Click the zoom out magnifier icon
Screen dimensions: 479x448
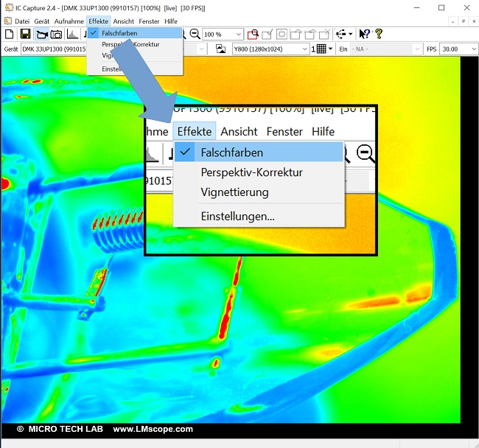pyautogui.click(x=195, y=35)
